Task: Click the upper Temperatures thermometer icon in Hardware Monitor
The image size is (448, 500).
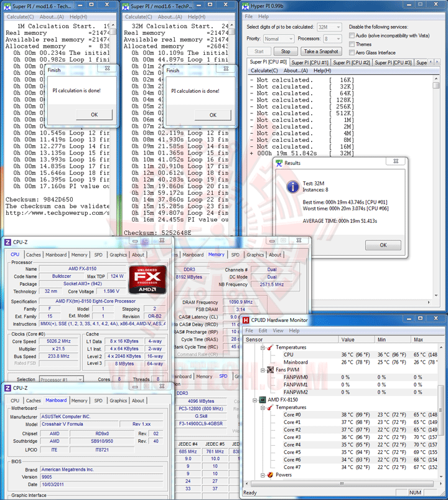Action: point(270,347)
